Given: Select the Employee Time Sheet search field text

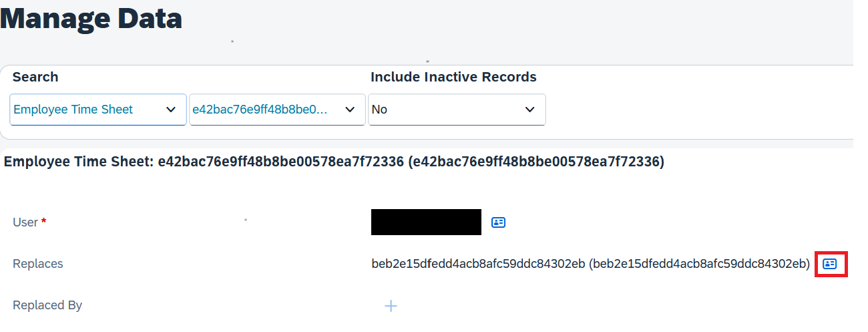Looking at the screenshot, I should [x=73, y=110].
